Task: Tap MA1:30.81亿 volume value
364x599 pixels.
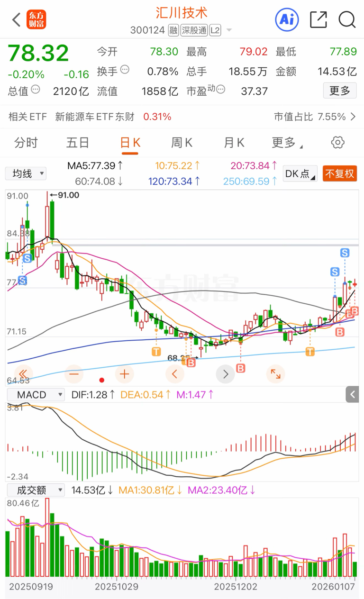Action: pos(150,490)
